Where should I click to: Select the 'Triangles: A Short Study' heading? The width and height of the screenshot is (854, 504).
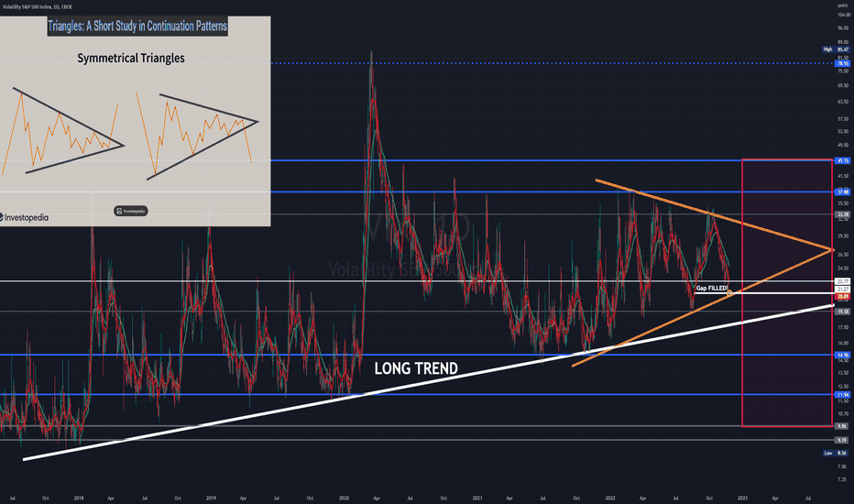pyautogui.click(x=137, y=26)
